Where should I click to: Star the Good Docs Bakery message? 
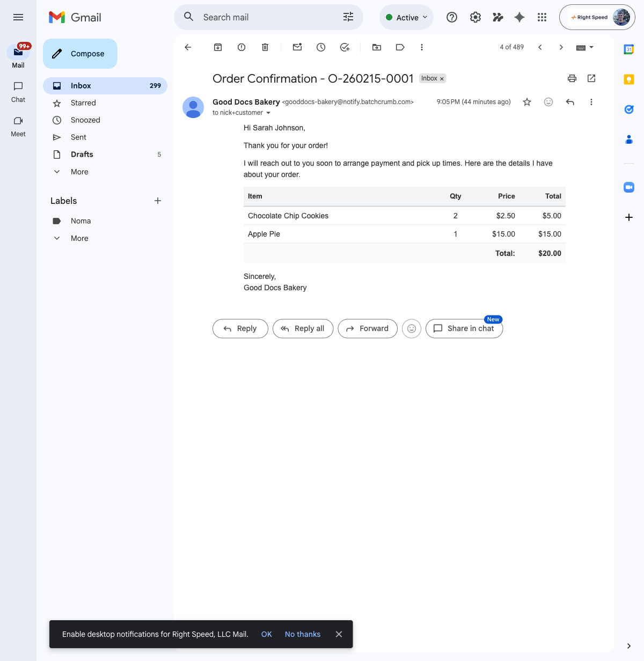point(527,102)
